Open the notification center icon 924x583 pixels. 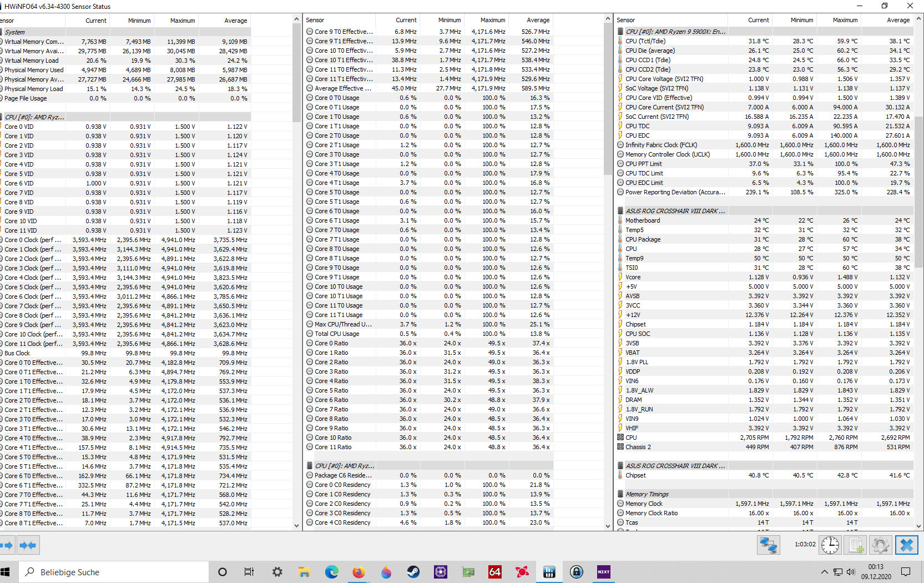906,572
